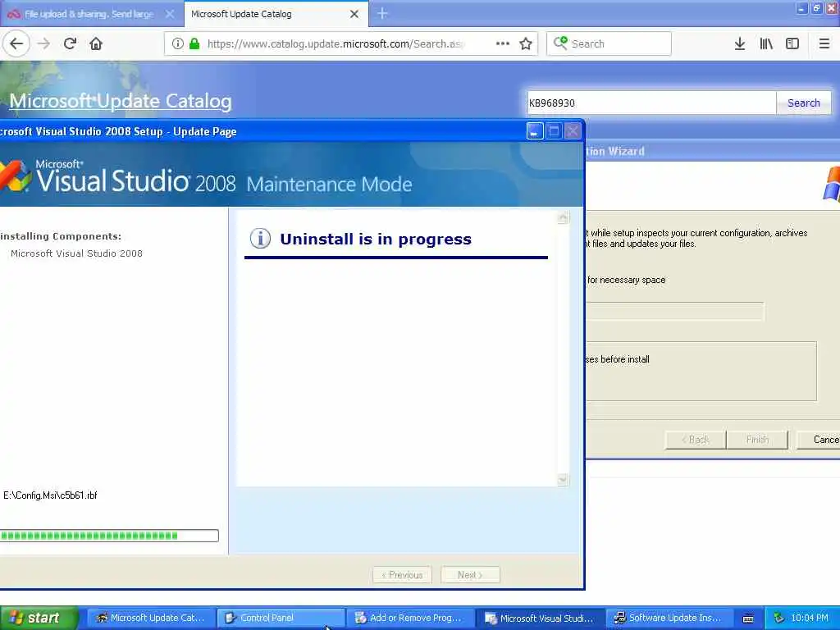Switch to Microsoft Visual Studi... taskbar item

[541, 618]
